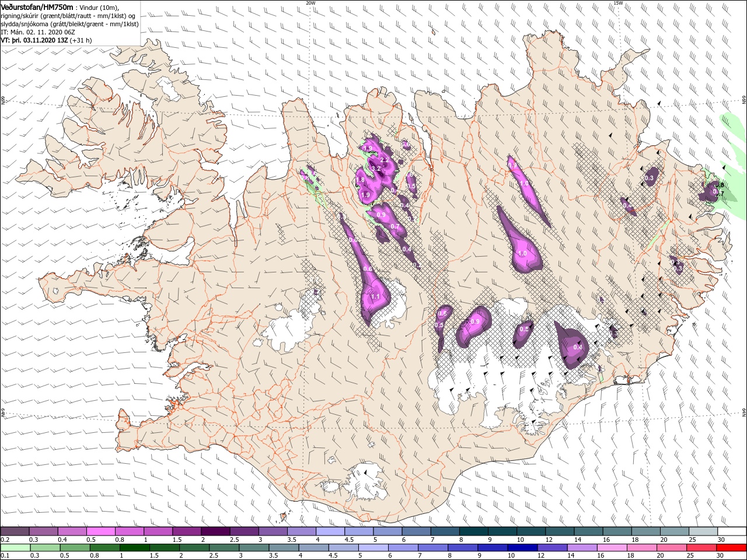Click the 0.1 label in the rain legend row

point(5,555)
